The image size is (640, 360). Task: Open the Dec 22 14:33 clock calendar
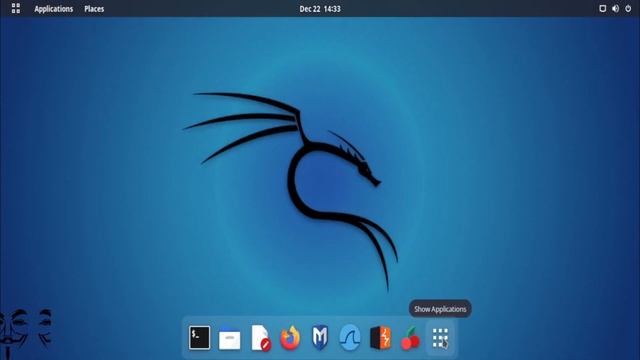[320, 9]
